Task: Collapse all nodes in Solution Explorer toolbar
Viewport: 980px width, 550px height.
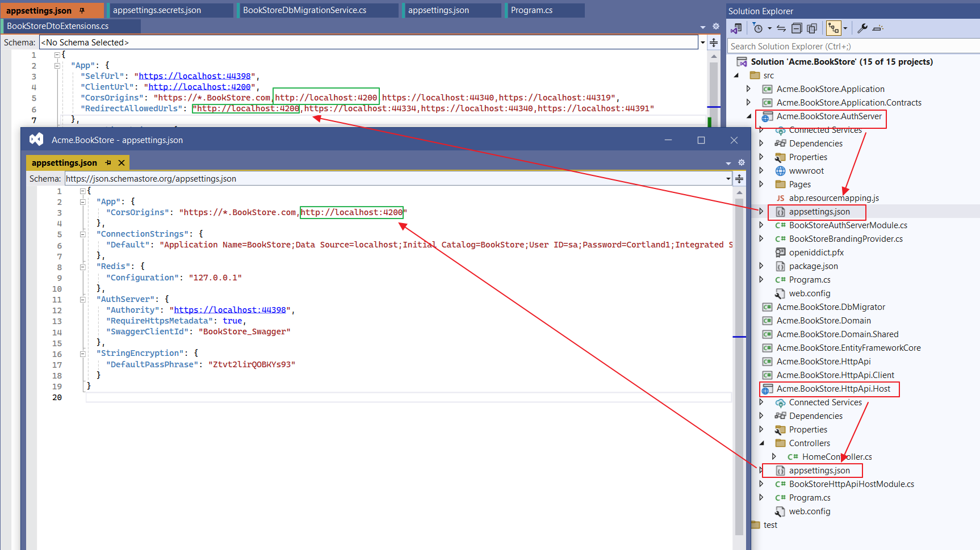Action: (797, 28)
